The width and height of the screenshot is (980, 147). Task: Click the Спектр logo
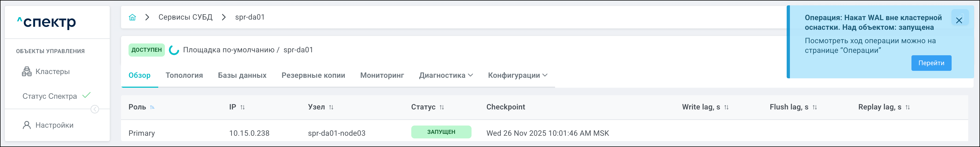46,23
